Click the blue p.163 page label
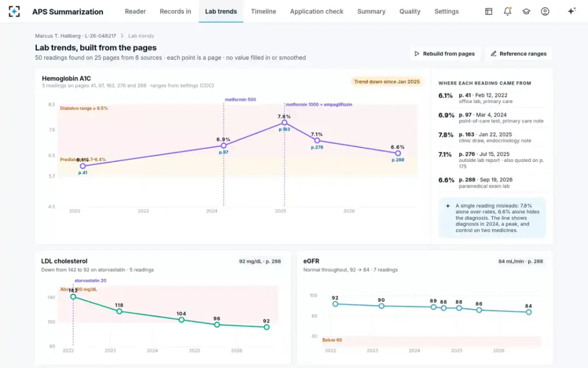Image resolution: width=588 pixels, height=368 pixels. pyautogui.click(x=285, y=130)
